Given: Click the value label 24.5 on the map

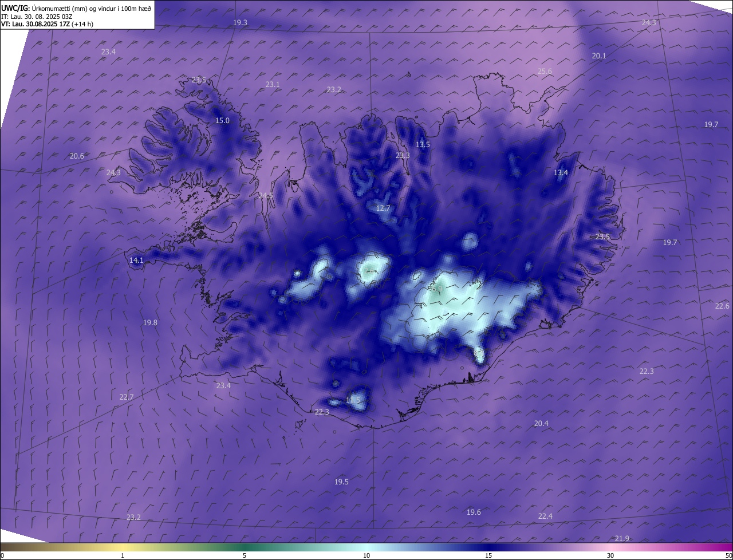Looking at the screenshot, I should [x=266, y=195].
